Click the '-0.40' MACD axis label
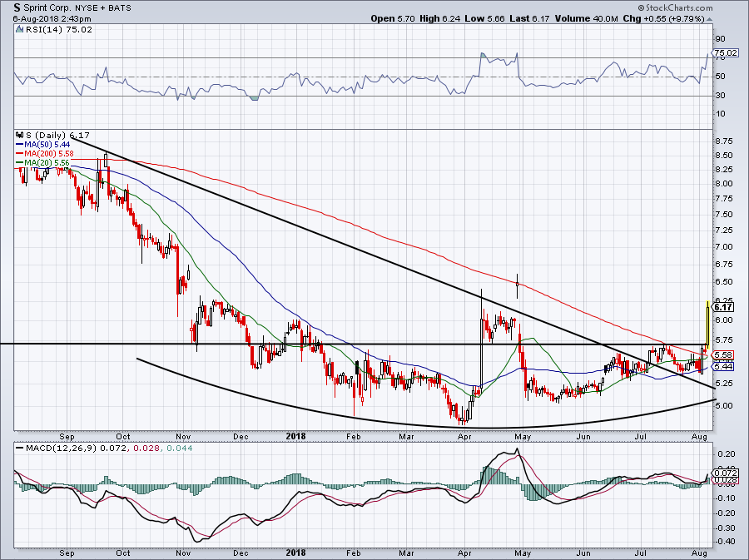This screenshot has width=749, height=560. [x=725, y=542]
